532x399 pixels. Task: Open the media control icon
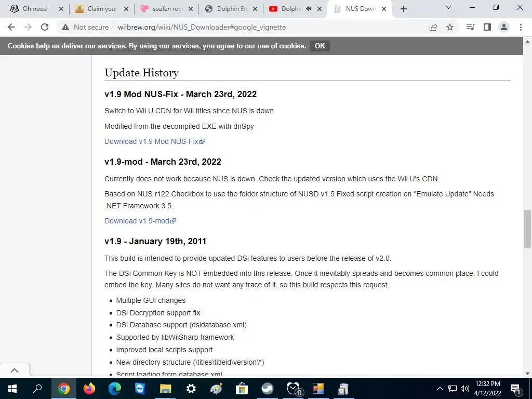coord(470,27)
